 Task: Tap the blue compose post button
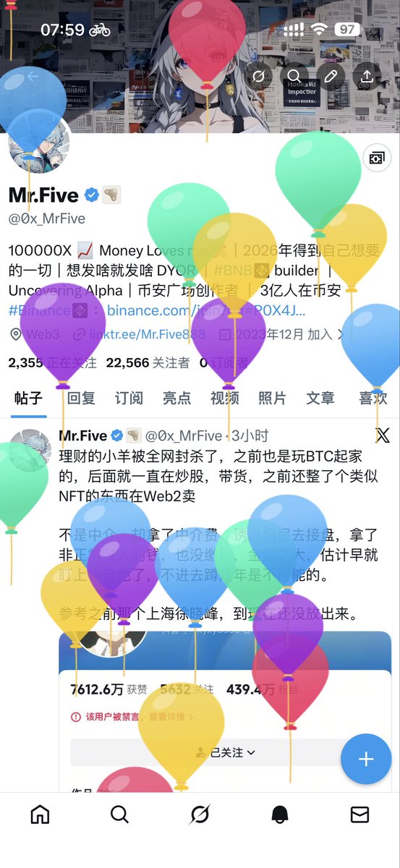click(366, 759)
